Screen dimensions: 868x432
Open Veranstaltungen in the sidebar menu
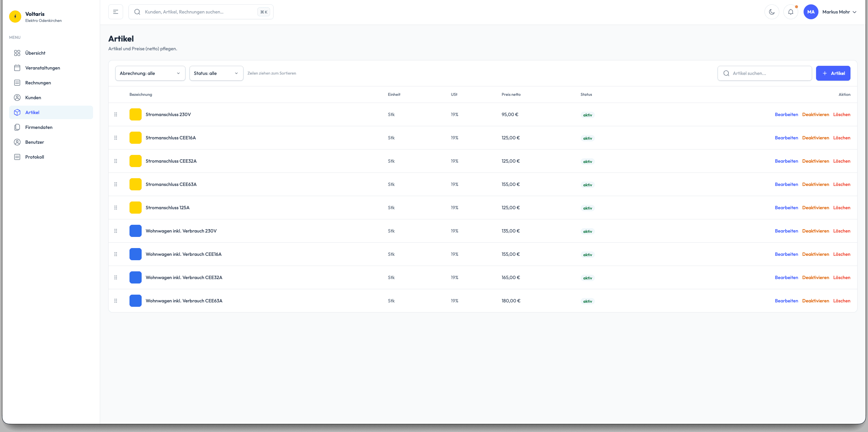pos(51,68)
